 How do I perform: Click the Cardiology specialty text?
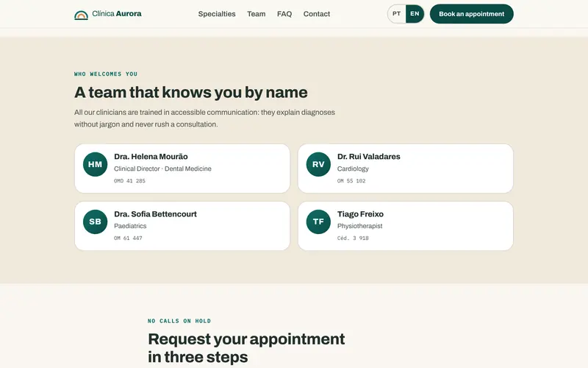click(x=353, y=169)
